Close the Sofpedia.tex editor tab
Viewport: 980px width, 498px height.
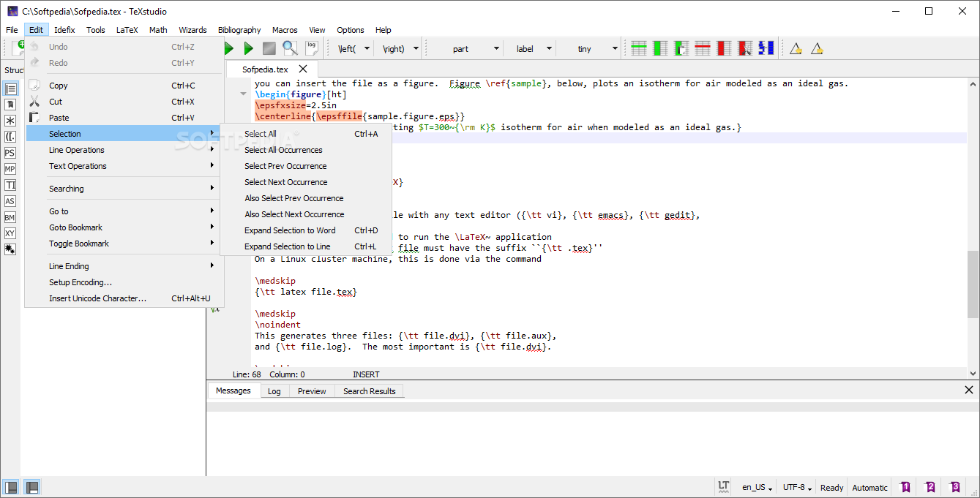coord(303,69)
